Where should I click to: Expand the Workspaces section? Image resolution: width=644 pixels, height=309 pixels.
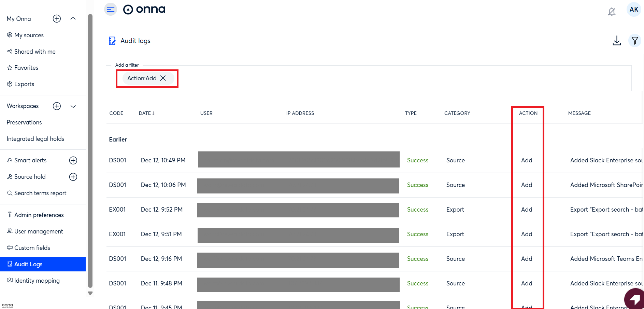click(73, 106)
